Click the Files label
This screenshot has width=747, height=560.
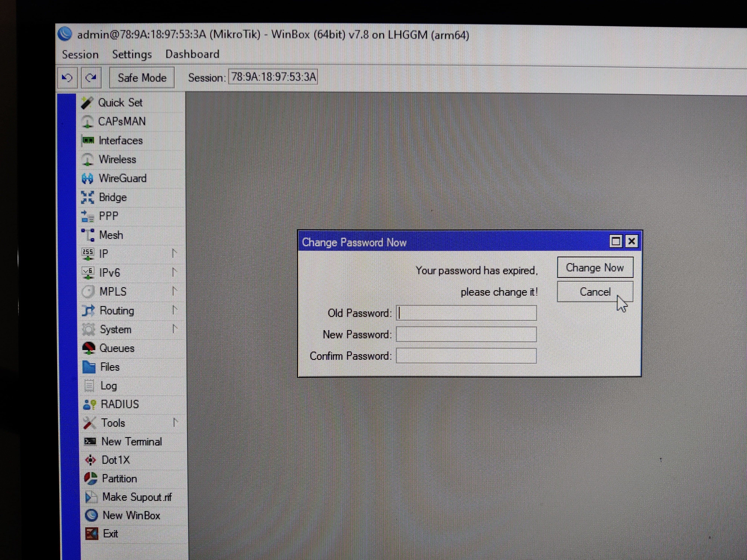(x=110, y=367)
